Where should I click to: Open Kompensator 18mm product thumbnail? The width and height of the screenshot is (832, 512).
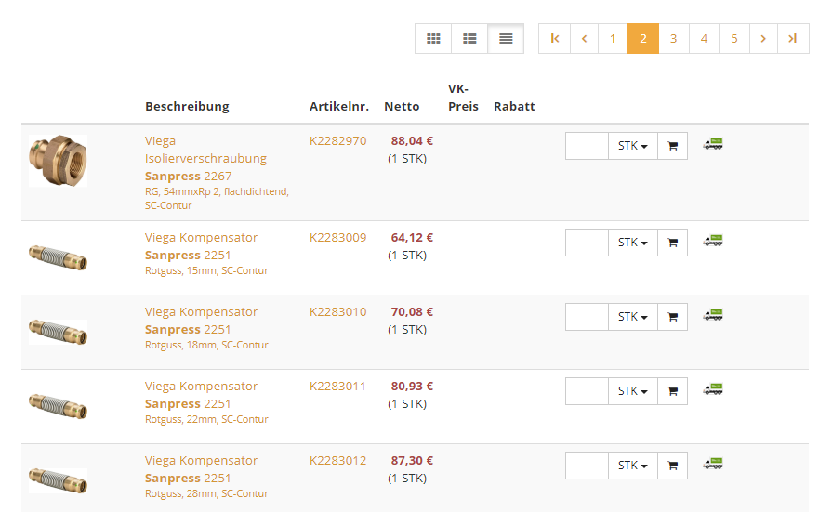click(58, 332)
